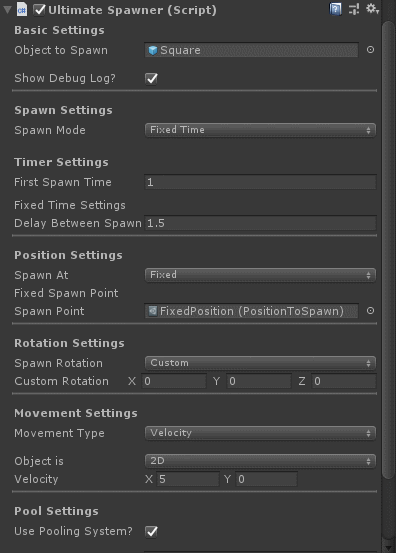Open the object picker for Spawn Point
The width and height of the screenshot is (396, 553).
point(370,311)
